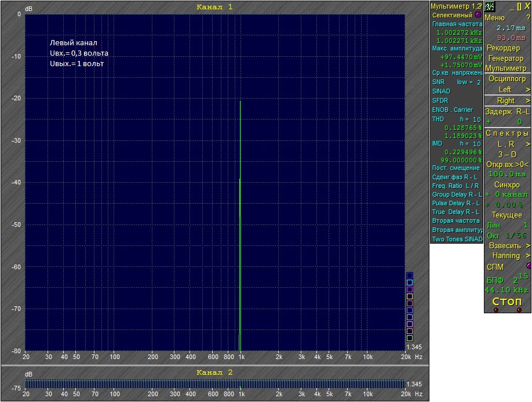Toggle the СПМ purple indicator

[529, 266]
